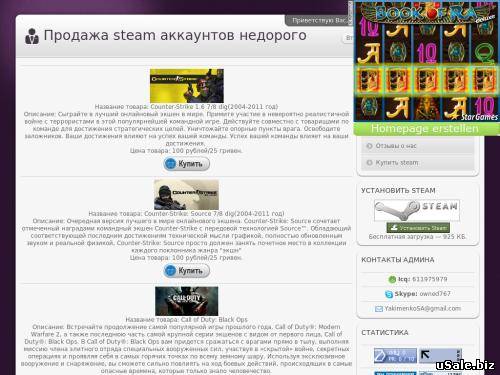Click the Skype contact icon

(x=389, y=294)
